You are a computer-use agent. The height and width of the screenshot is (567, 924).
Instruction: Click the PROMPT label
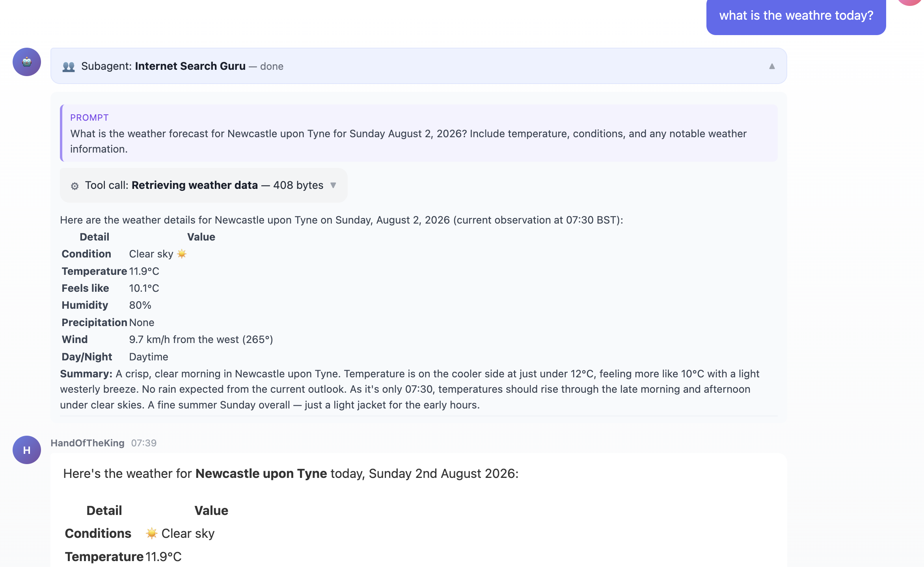pos(89,118)
